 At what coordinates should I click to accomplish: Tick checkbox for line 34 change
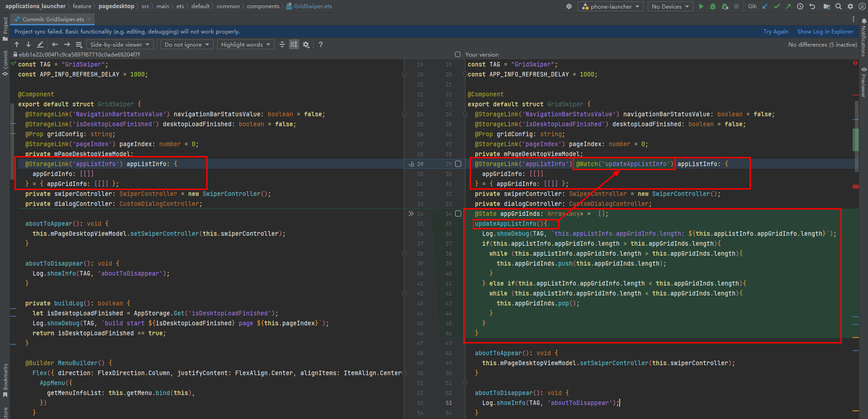tap(458, 214)
